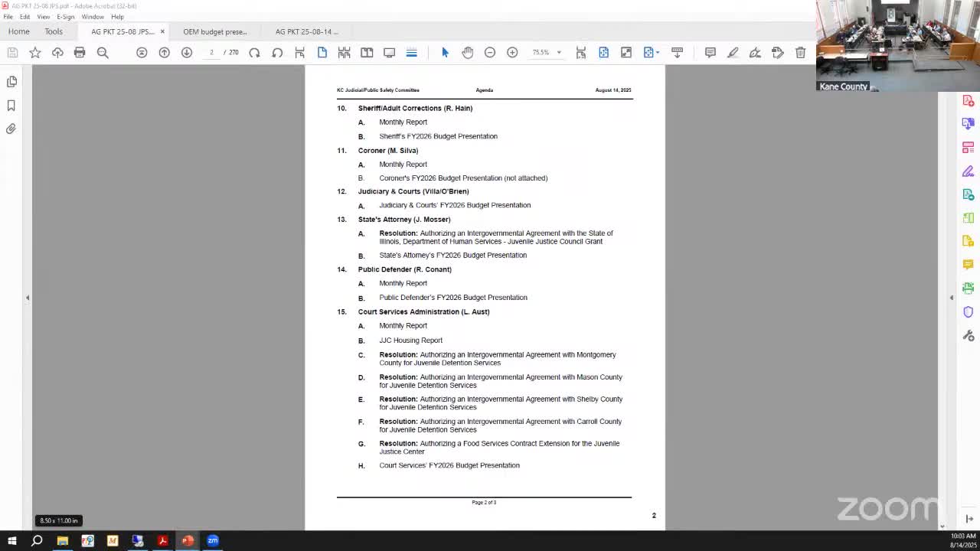Open the Window menu
This screenshot has height=551, width=980.
(x=93, y=16)
